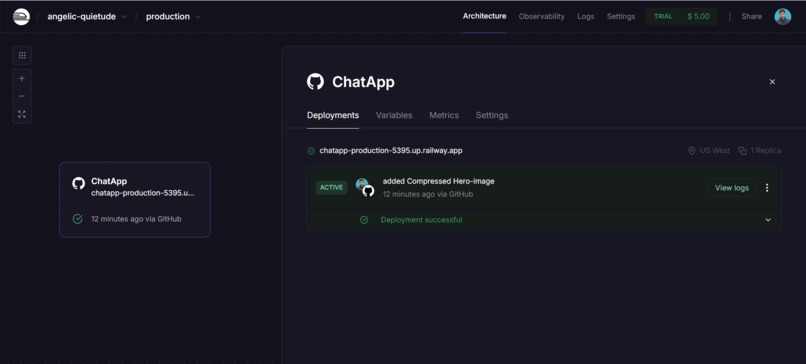The width and height of the screenshot is (806, 364).
Task: Open the grid layout icon in canvas toolbar
Action: (x=22, y=56)
